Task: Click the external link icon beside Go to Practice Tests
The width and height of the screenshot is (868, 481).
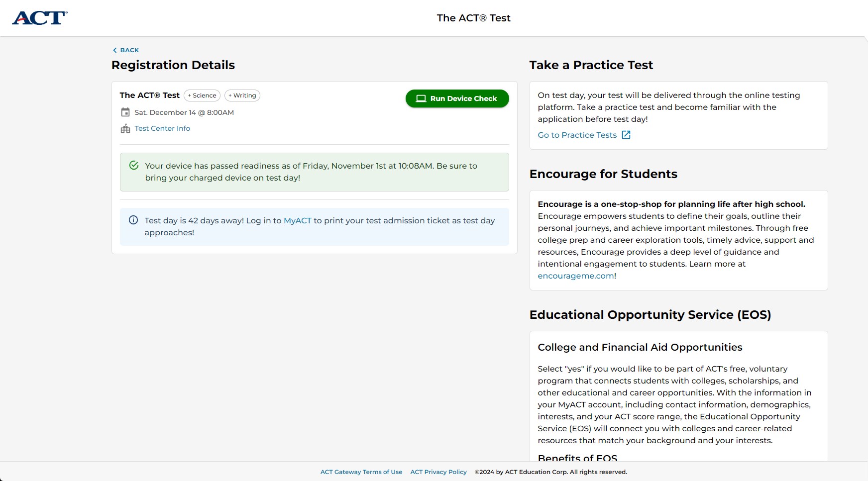Action: (x=626, y=134)
